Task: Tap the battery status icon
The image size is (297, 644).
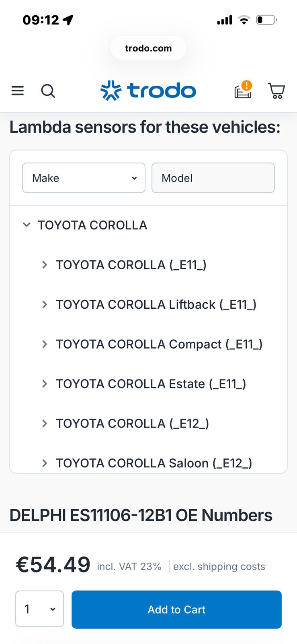Action: coord(266,20)
